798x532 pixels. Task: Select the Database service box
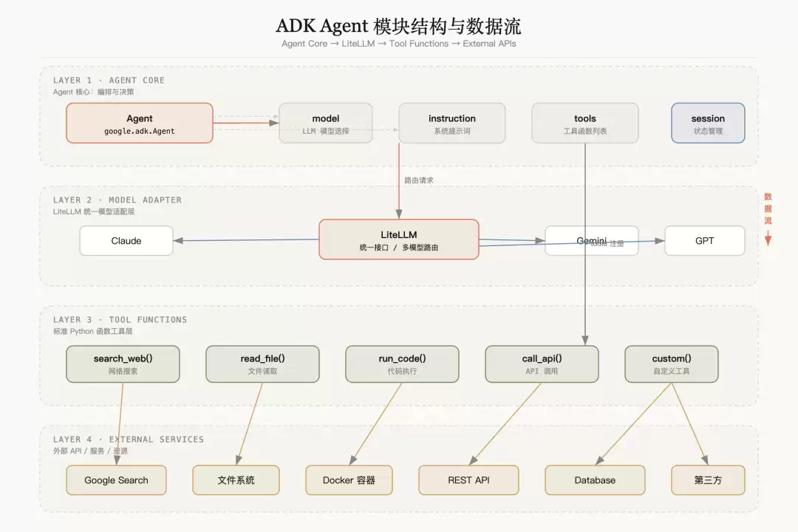click(595, 480)
